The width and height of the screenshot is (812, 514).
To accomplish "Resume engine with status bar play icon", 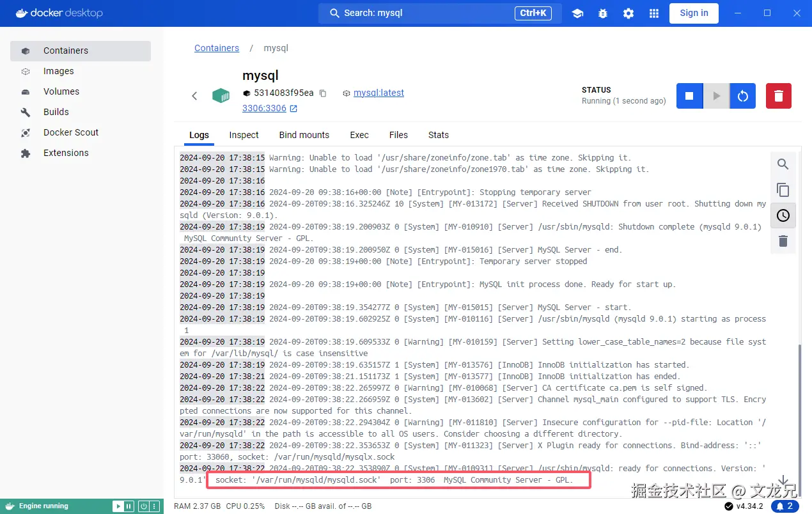I will point(118,506).
